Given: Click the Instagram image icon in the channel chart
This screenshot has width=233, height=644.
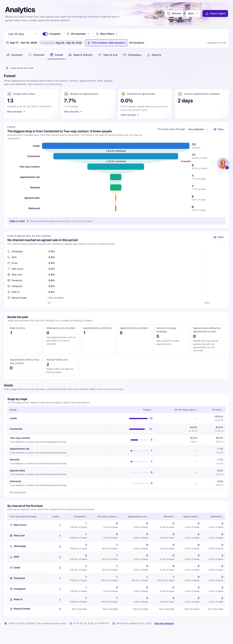Looking at the screenshot, I should coord(9,286).
